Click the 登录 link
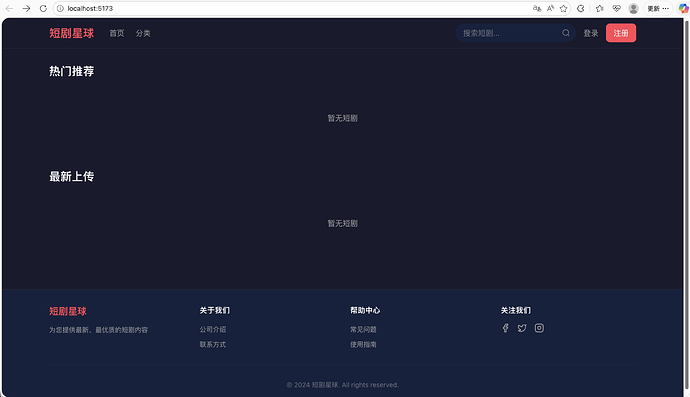 [591, 33]
